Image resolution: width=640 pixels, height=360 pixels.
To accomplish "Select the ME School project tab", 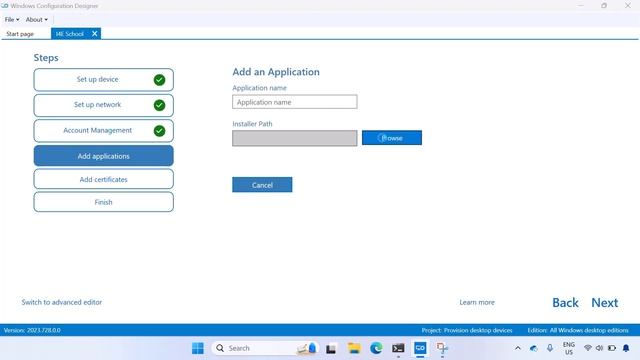I will tap(69, 34).
